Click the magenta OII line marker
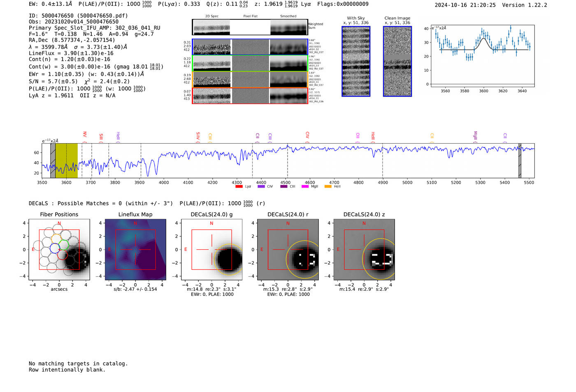The height and width of the screenshot is (392, 576). coord(358,138)
